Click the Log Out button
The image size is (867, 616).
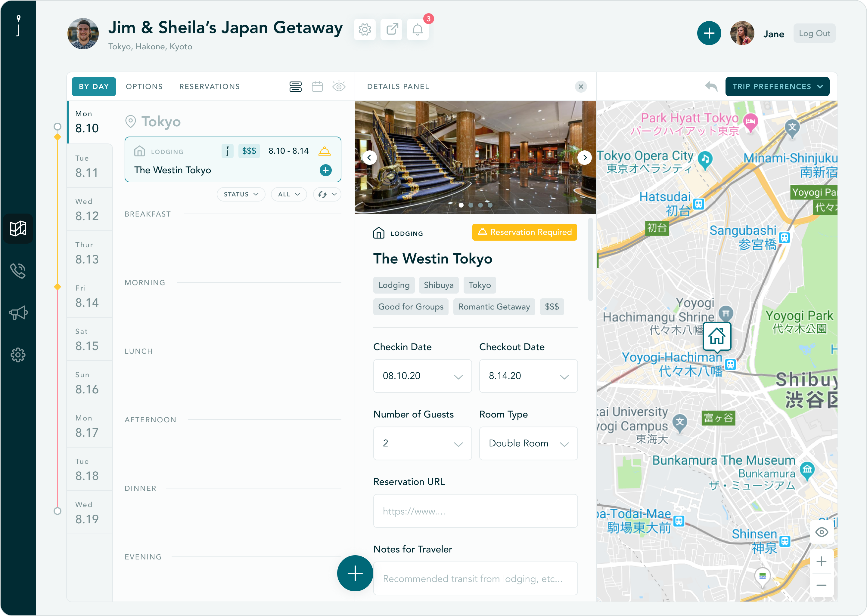point(814,34)
